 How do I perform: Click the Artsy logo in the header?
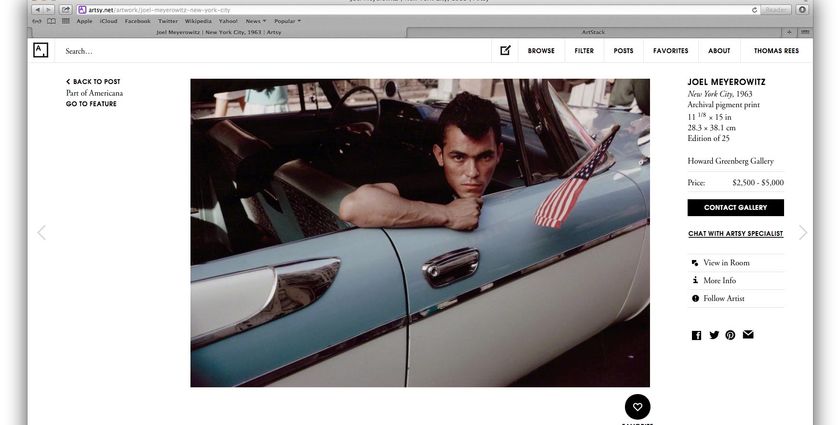41,50
